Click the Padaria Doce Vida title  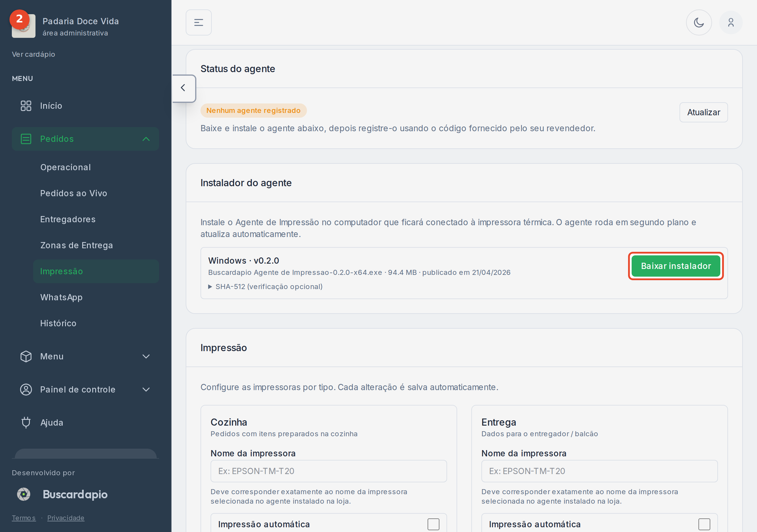pyautogui.click(x=81, y=21)
